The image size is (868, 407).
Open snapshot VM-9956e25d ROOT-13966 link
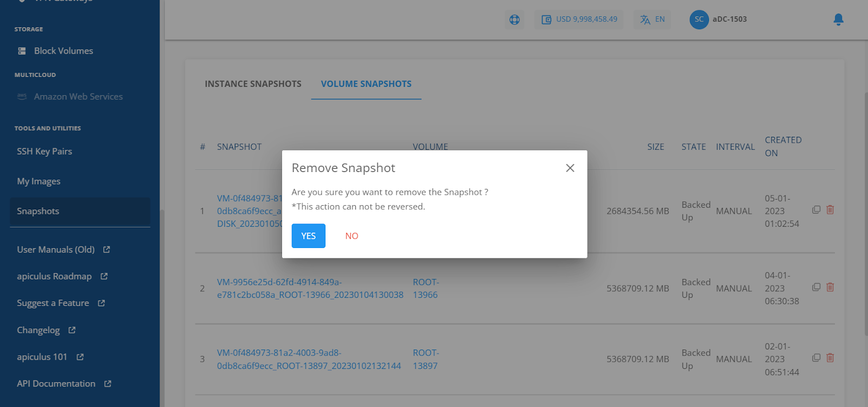[x=310, y=288]
